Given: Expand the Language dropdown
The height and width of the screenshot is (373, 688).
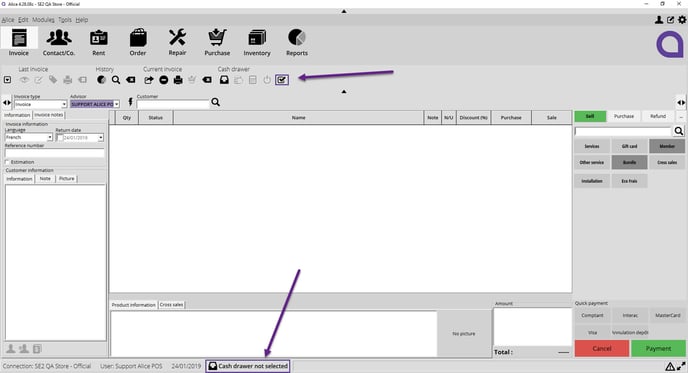Looking at the screenshot, I should pos(50,137).
